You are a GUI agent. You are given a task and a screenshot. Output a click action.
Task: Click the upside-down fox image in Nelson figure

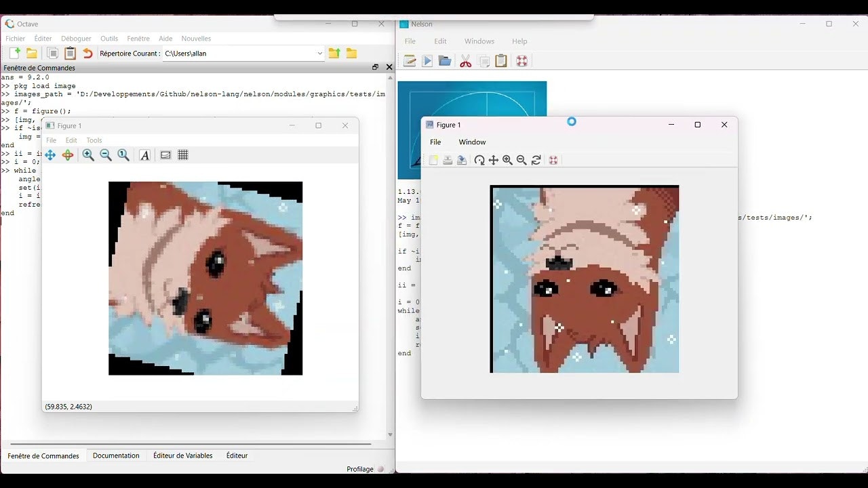pyautogui.click(x=585, y=279)
